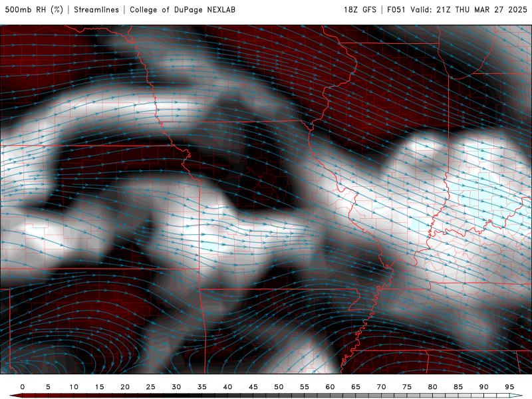
Task: Click the '0' value on color scale
Action: pos(23,387)
